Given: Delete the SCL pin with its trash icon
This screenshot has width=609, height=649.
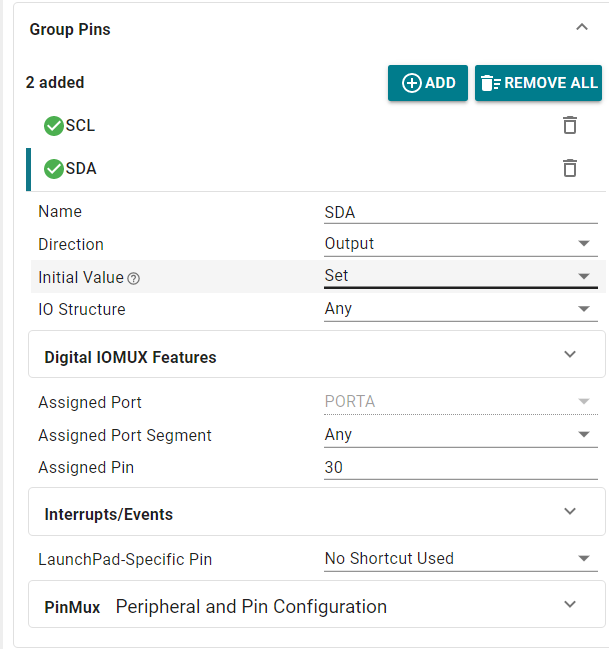Looking at the screenshot, I should point(570,125).
